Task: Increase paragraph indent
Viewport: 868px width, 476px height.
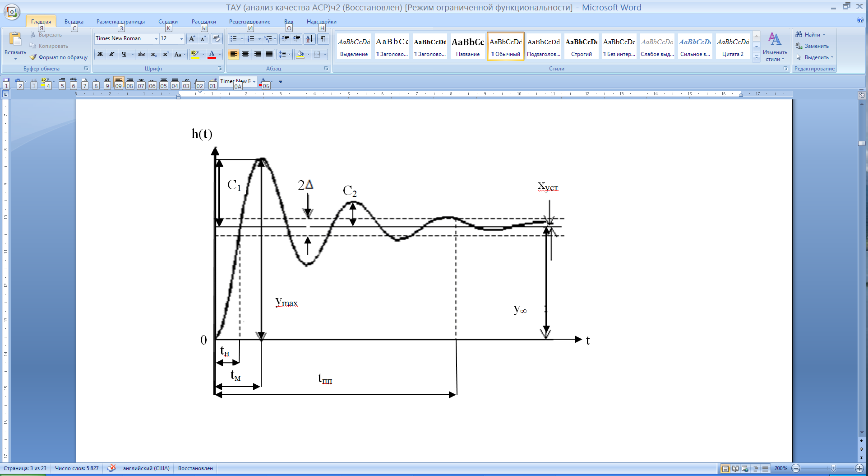Action: coord(296,39)
